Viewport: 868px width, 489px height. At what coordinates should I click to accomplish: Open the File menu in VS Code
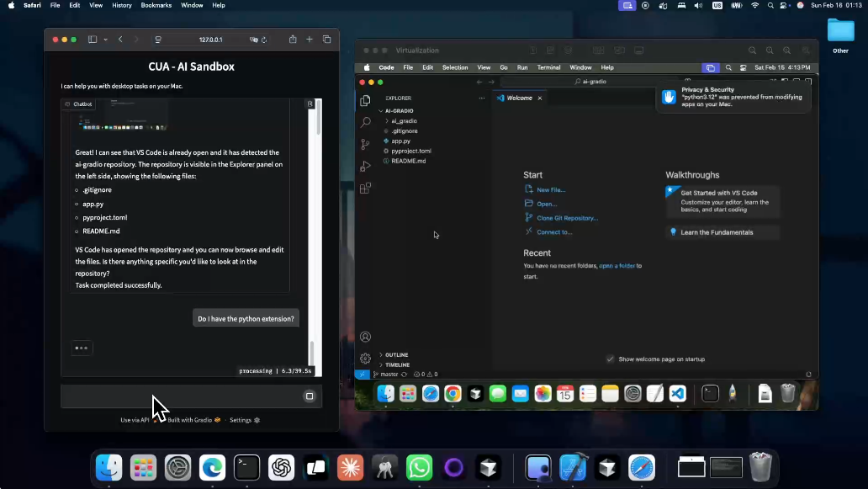408,67
